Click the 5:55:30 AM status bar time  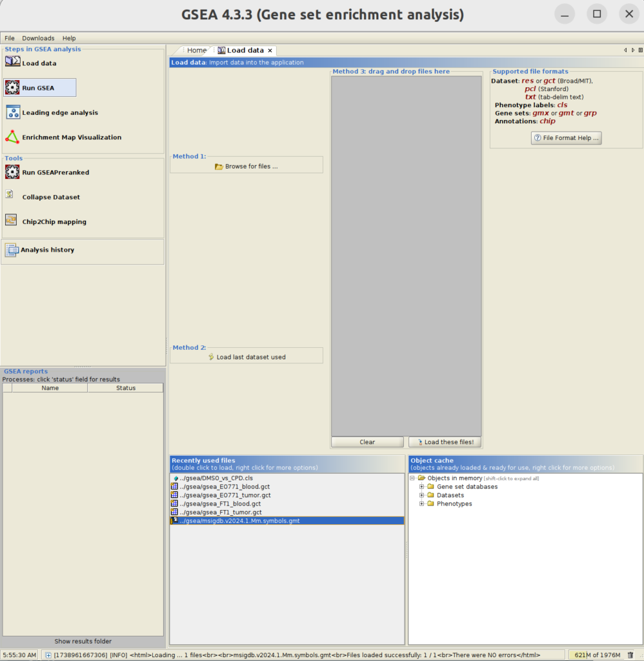point(19,655)
